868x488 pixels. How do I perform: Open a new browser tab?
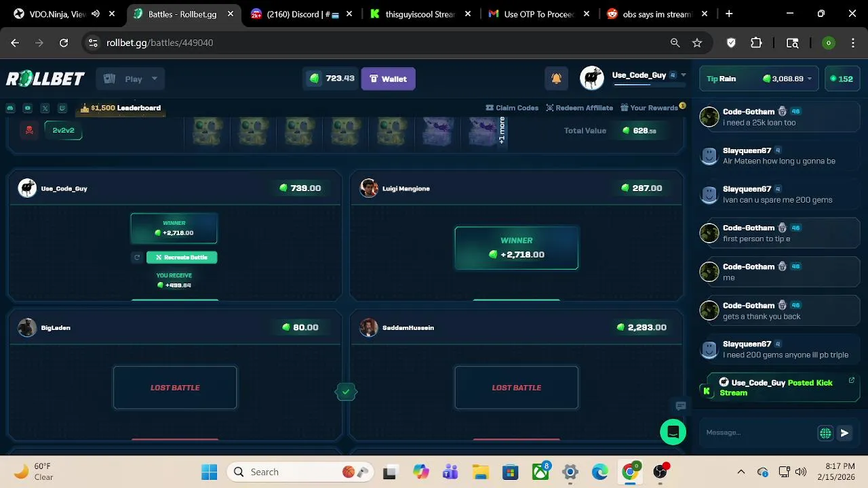pyautogui.click(x=729, y=14)
